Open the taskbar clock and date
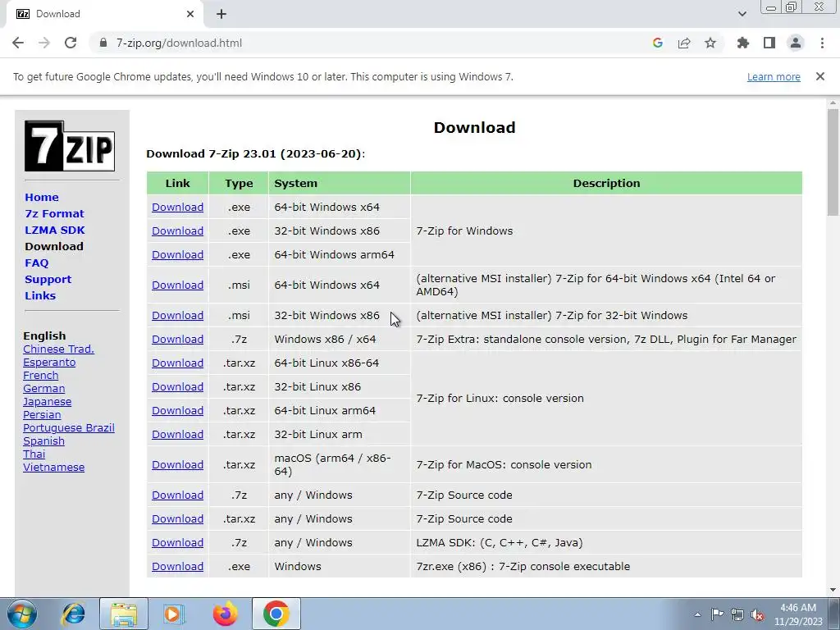The image size is (840, 630). pyautogui.click(x=798, y=614)
